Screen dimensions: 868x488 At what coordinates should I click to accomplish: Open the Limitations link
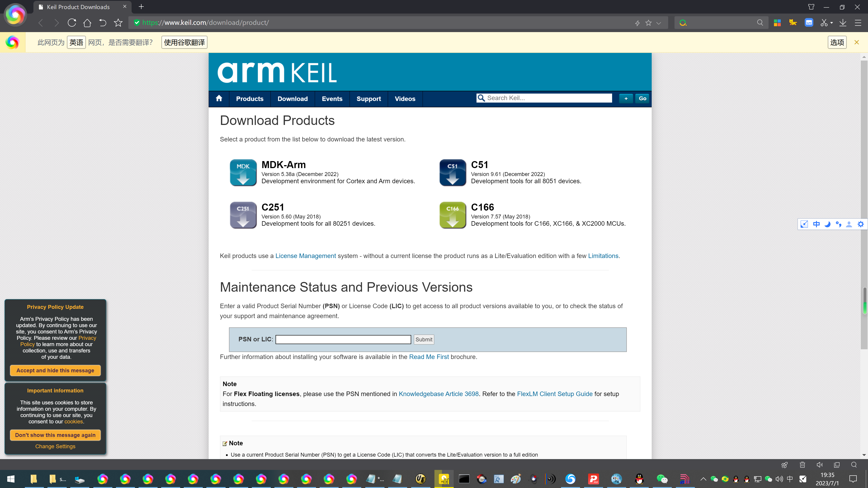[603, 256]
